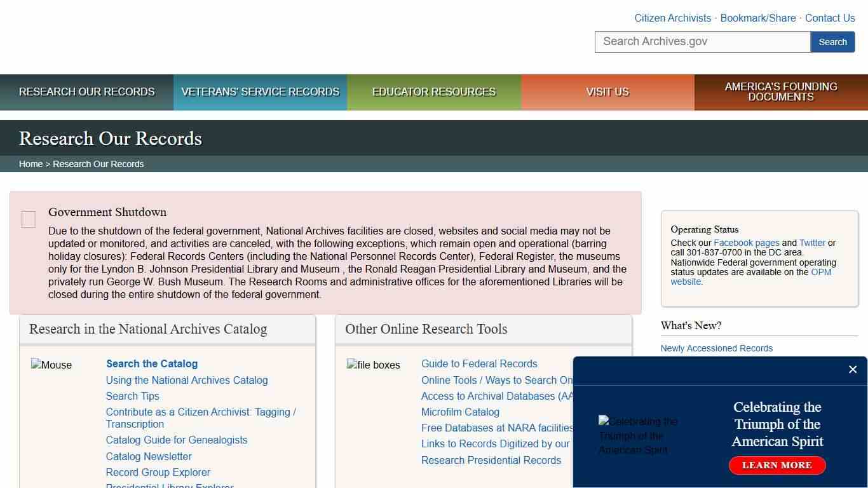
Task: Check the Government Shutdown notice checkbox
Action: [28, 219]
